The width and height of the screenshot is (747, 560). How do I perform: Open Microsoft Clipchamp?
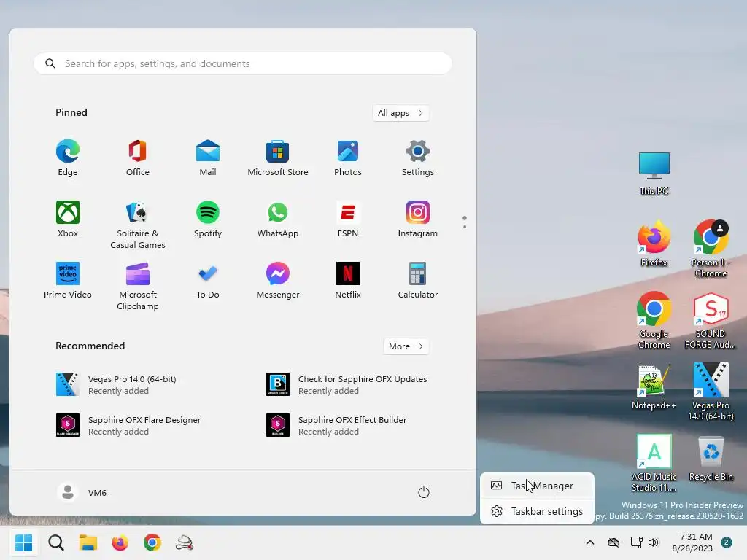tap(138, 286)
